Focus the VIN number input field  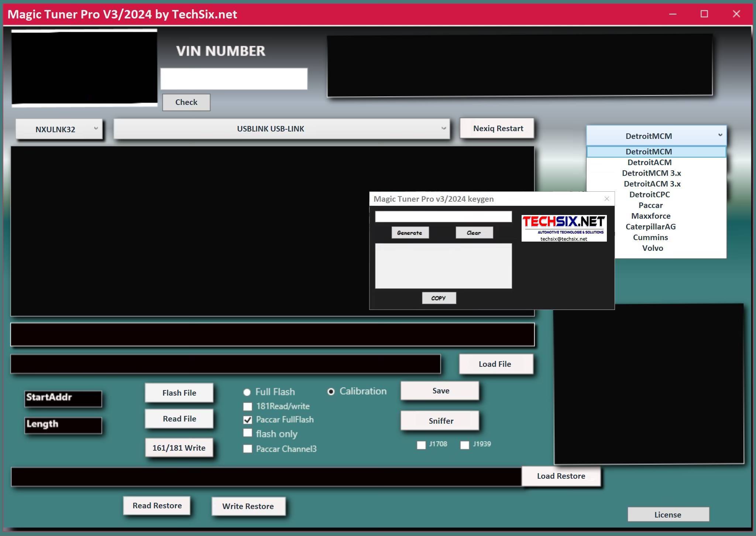click(234, 79)
